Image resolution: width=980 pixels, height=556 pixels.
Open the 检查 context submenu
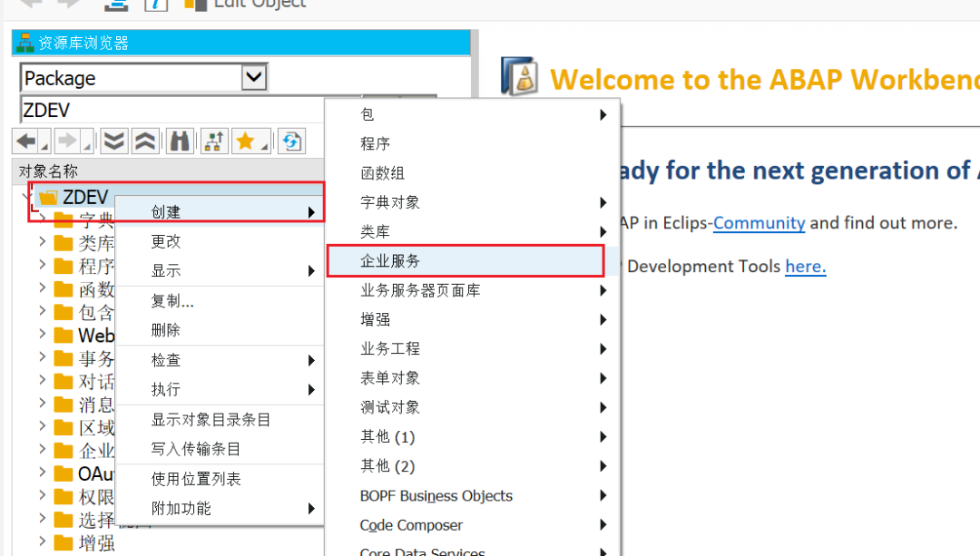[220, 360]
